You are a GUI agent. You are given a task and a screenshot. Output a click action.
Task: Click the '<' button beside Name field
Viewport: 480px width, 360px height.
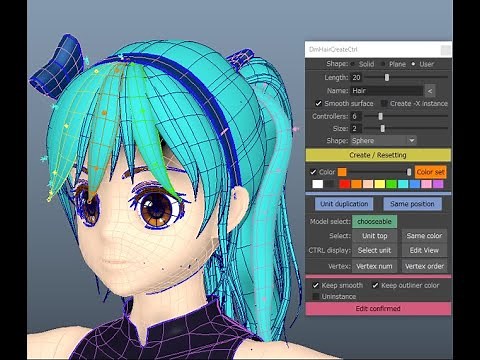(x=430, y=91)
